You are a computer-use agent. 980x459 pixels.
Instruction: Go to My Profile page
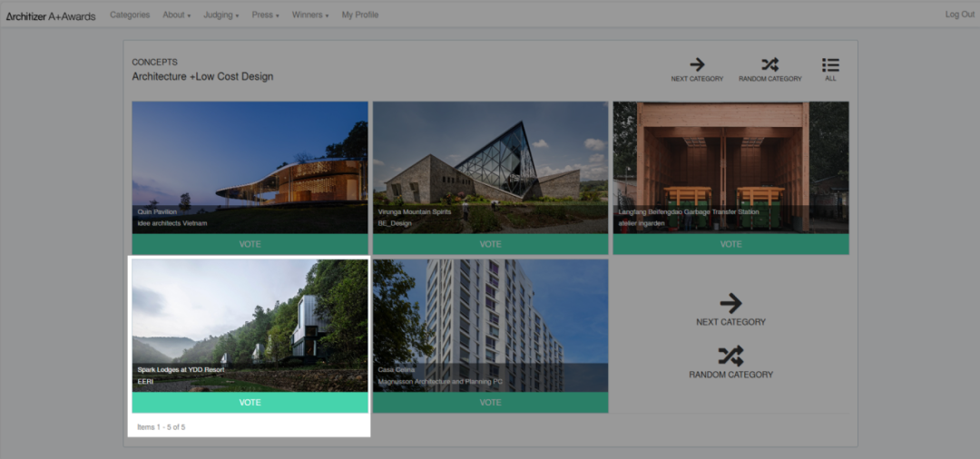click(x=360, y=15)
